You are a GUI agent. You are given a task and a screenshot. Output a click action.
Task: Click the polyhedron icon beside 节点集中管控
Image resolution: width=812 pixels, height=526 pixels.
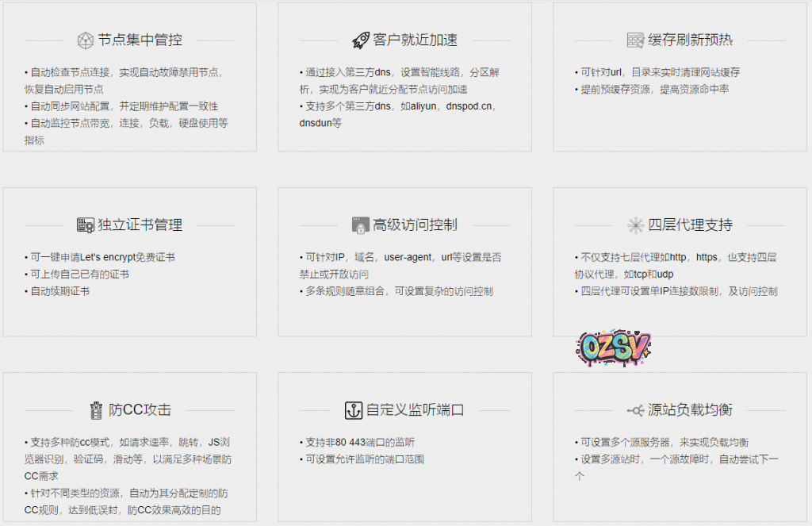(x=86, y=40)
